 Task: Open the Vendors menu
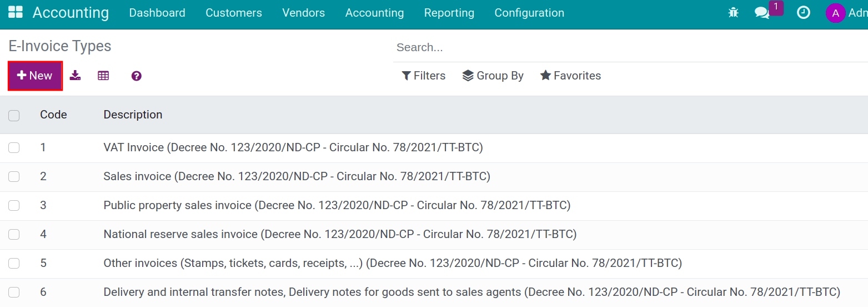(304, 13)
